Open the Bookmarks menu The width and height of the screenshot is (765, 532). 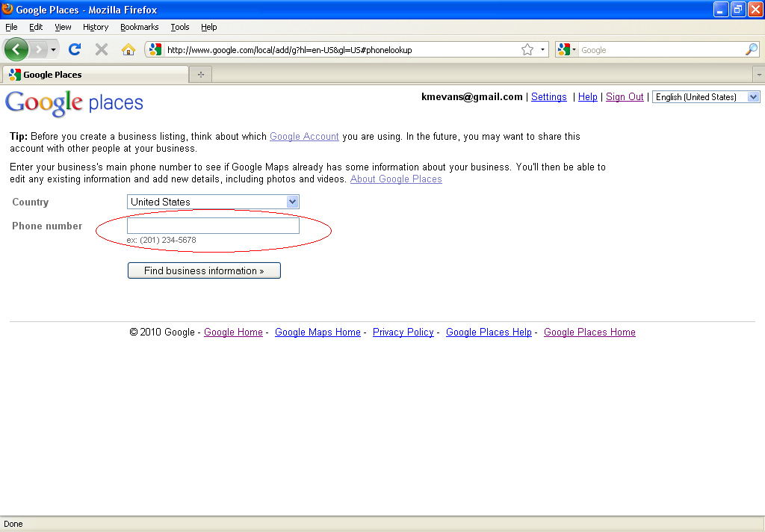pyautogui.click(x=140, y=27)
